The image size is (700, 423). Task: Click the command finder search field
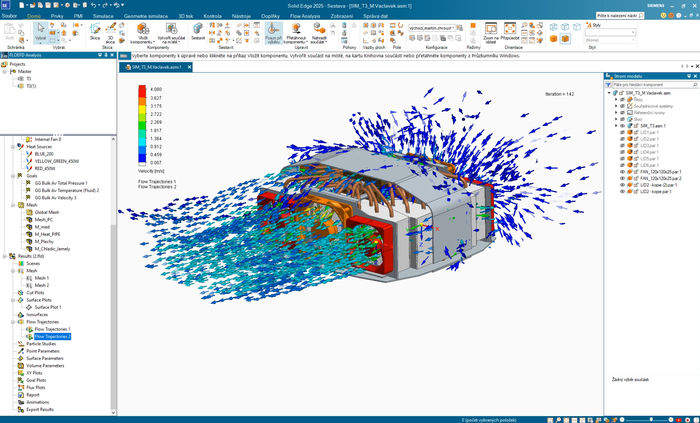pos(620,16)
